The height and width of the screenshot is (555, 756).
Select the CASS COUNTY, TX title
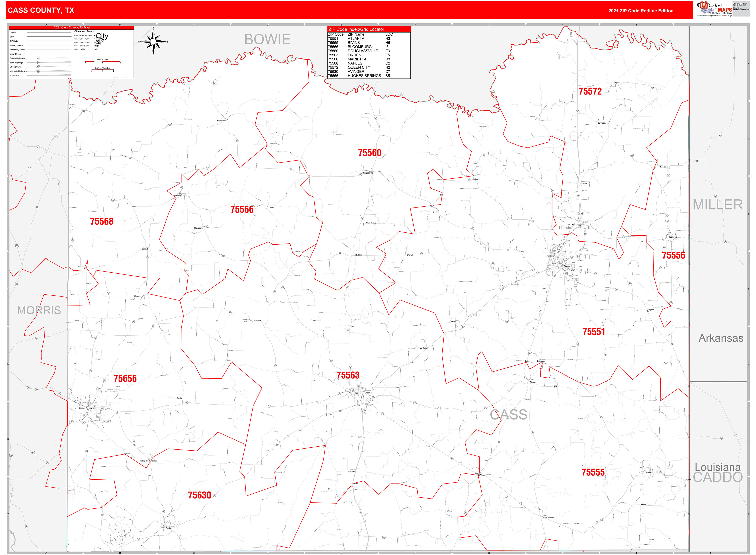coord(41,10)
